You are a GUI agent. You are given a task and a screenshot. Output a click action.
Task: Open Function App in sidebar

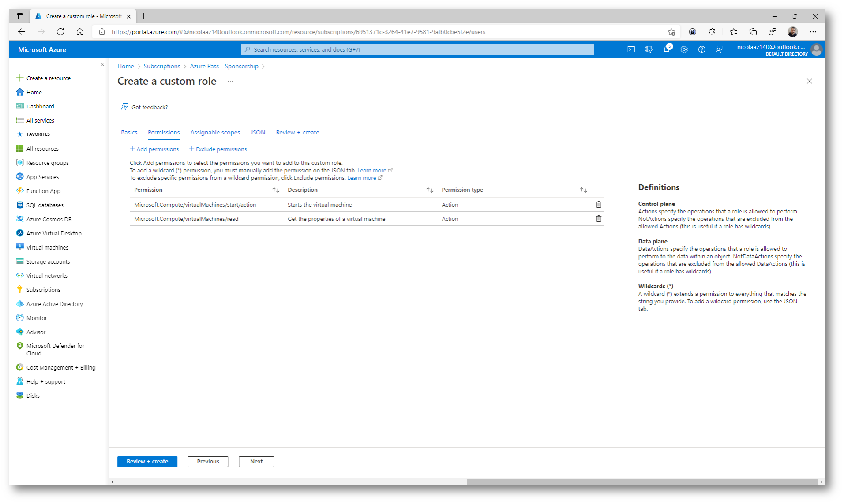[38, 191]
